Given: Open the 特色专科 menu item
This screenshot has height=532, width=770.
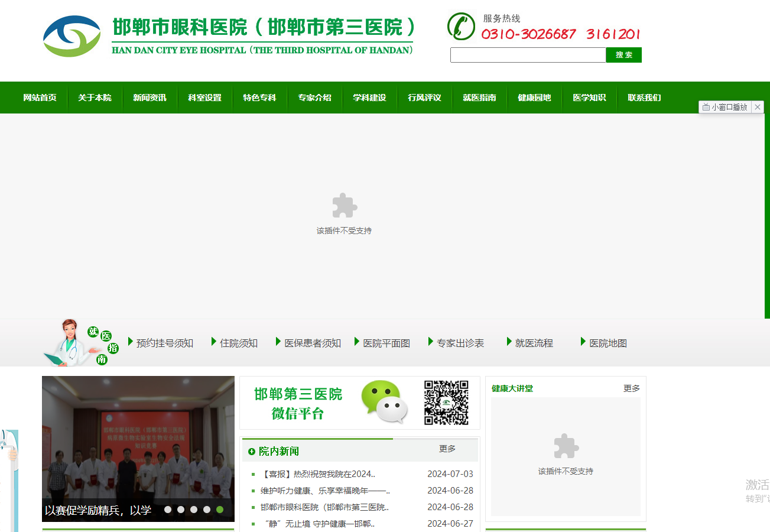Looking at the screenshot, I should 259,98.
